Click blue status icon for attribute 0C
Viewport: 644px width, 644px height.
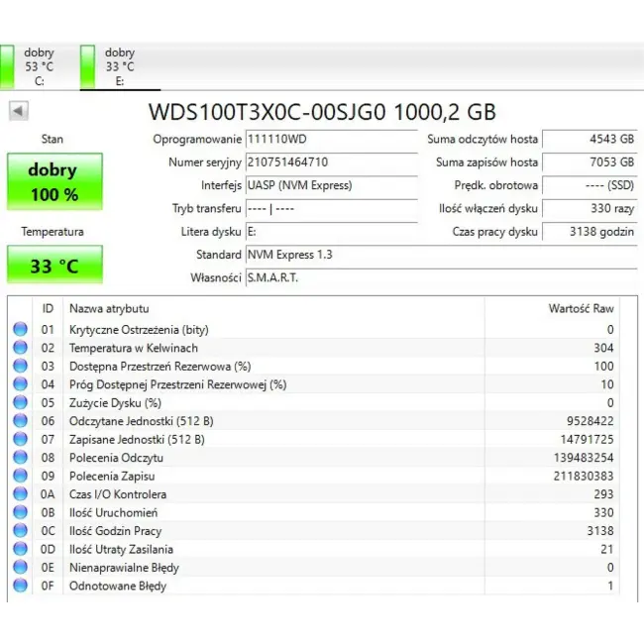coord(20,530)
